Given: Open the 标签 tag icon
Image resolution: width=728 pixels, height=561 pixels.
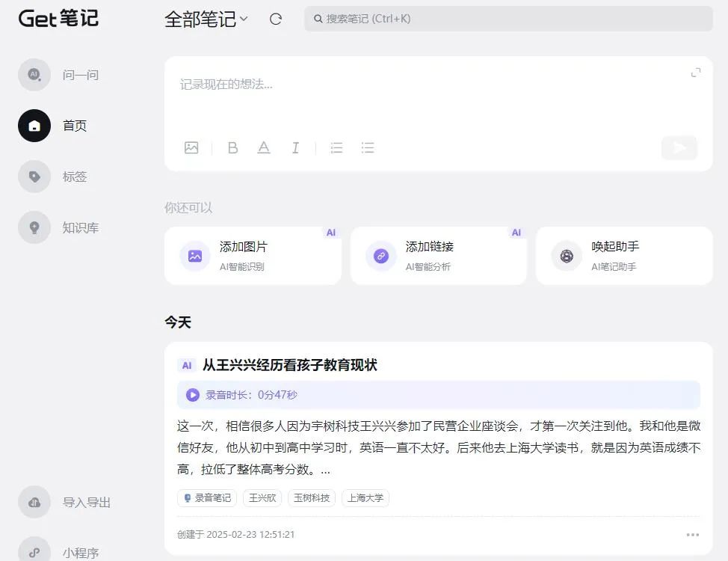Looking at the screenshot, I should [x=34, y=177].
